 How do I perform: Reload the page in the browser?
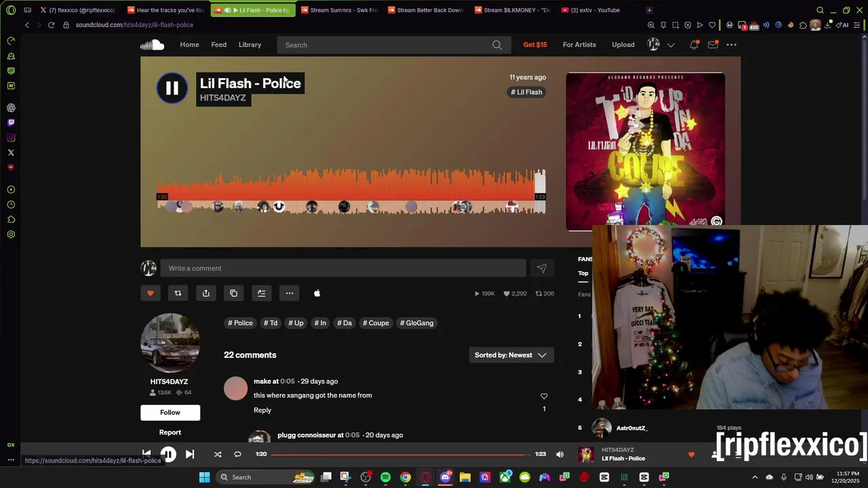click(51, 25)
